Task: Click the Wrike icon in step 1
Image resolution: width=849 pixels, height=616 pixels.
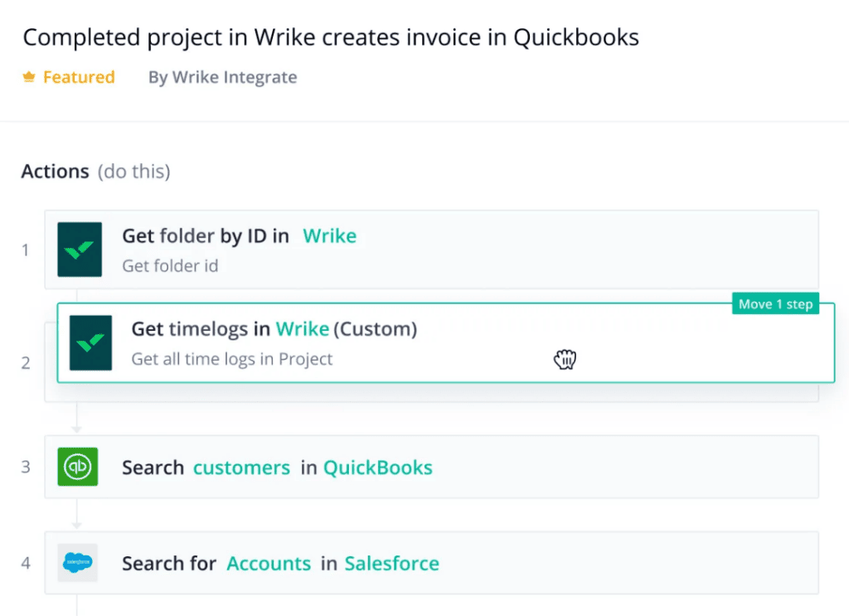Action: pos(80,250)
